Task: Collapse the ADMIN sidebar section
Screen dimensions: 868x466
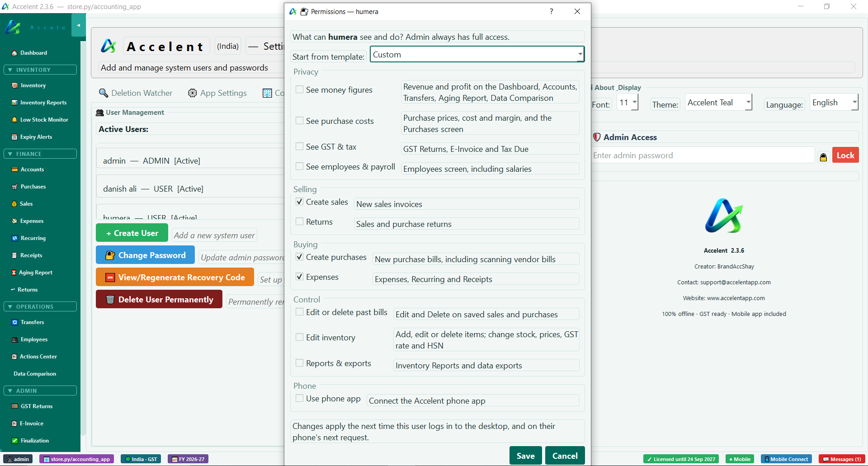Action: [x=40, y=391]
